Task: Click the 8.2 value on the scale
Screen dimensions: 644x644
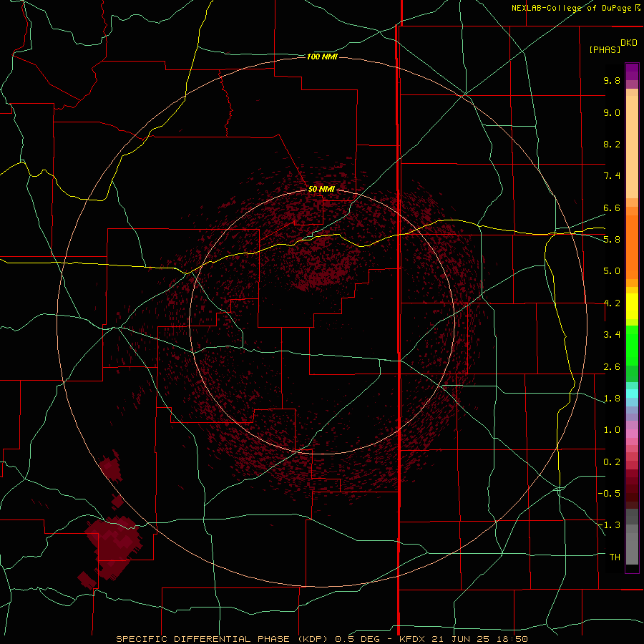Action: 612,144
